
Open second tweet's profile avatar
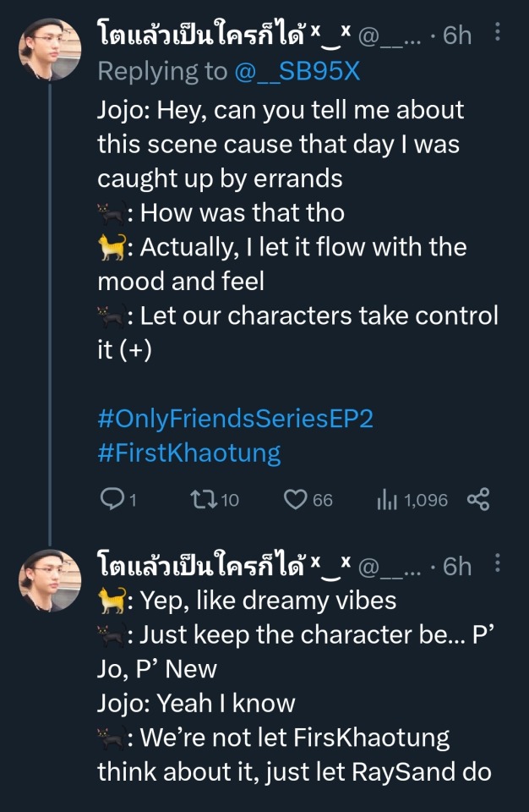coord(50,580)
